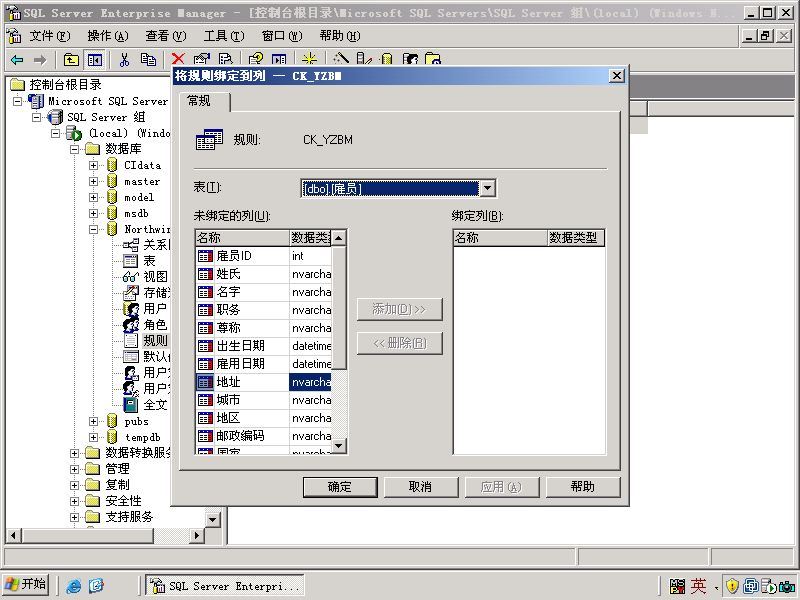Viewport: 800px width, 600px height.
Task: Open the 帮助(H) menu
Action: (340, 36)
